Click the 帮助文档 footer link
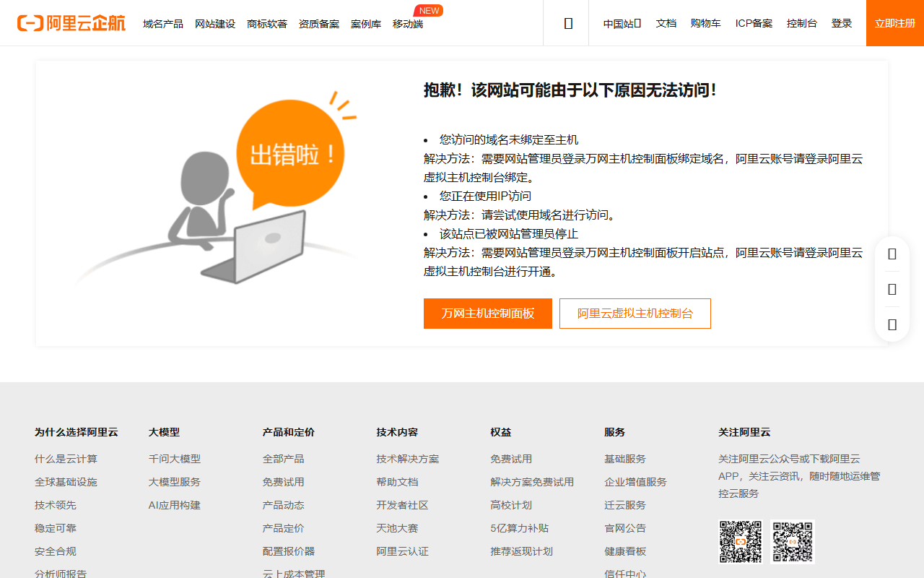 [x=398, y=482]
